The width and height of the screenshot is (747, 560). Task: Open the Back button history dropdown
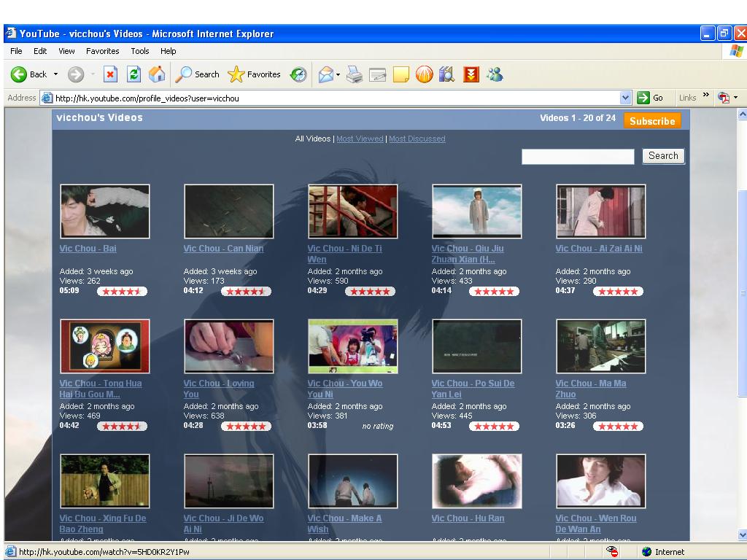click(x=55, y=74)
